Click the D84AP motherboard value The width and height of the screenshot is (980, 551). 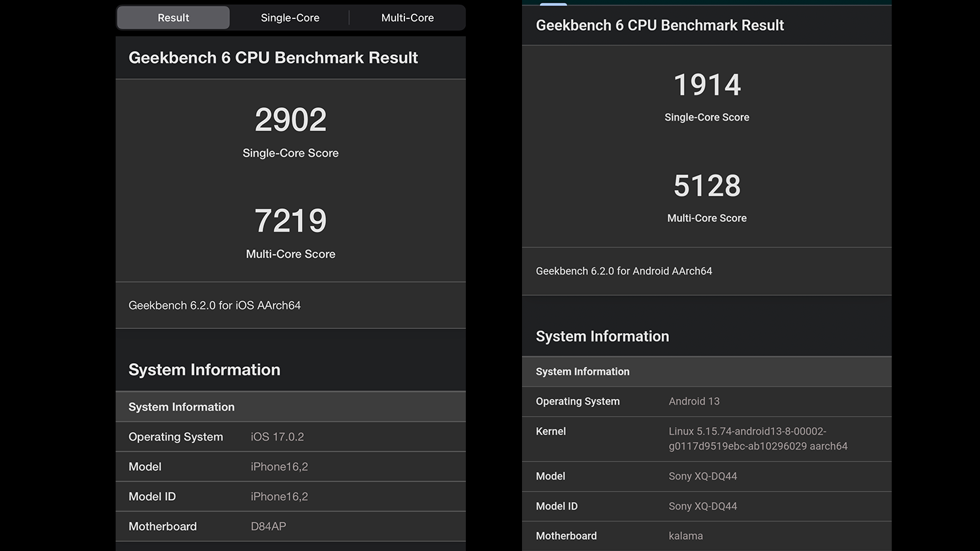268,526
